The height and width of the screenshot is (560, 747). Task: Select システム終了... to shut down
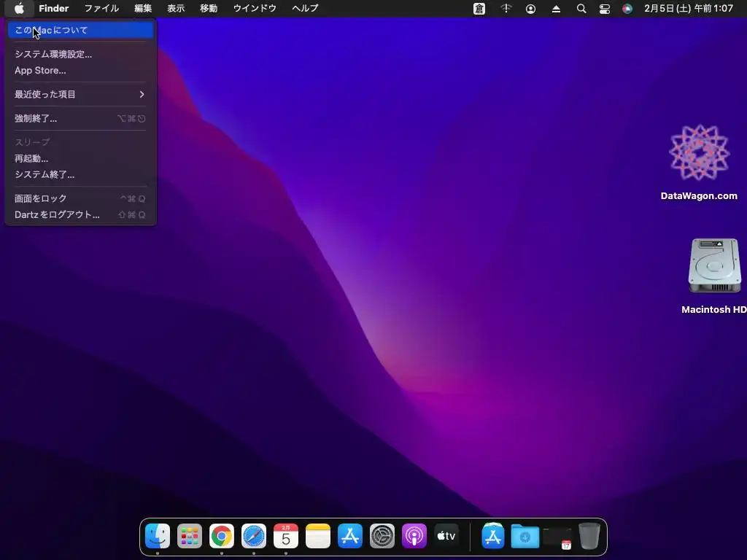(x=80, y=175)
